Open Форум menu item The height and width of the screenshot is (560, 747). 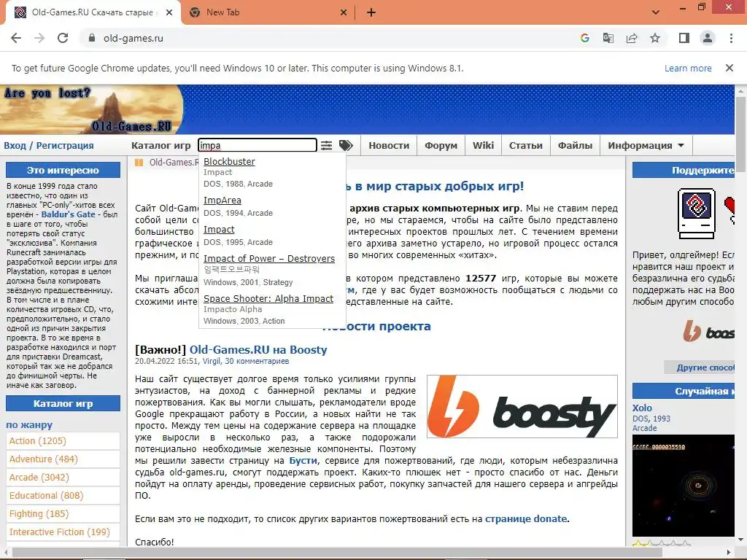click(441, 145)
